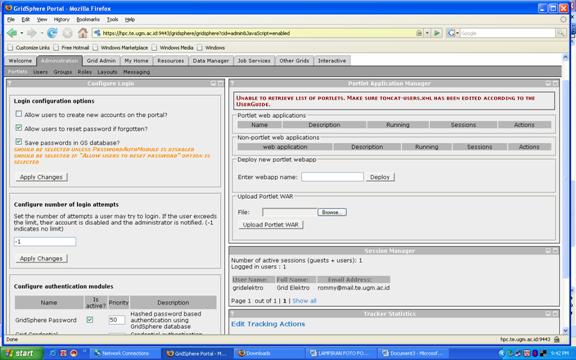Click Apply Changes under login attempts
The width and height of the screenshot is (576, 360).
point(42,259)
